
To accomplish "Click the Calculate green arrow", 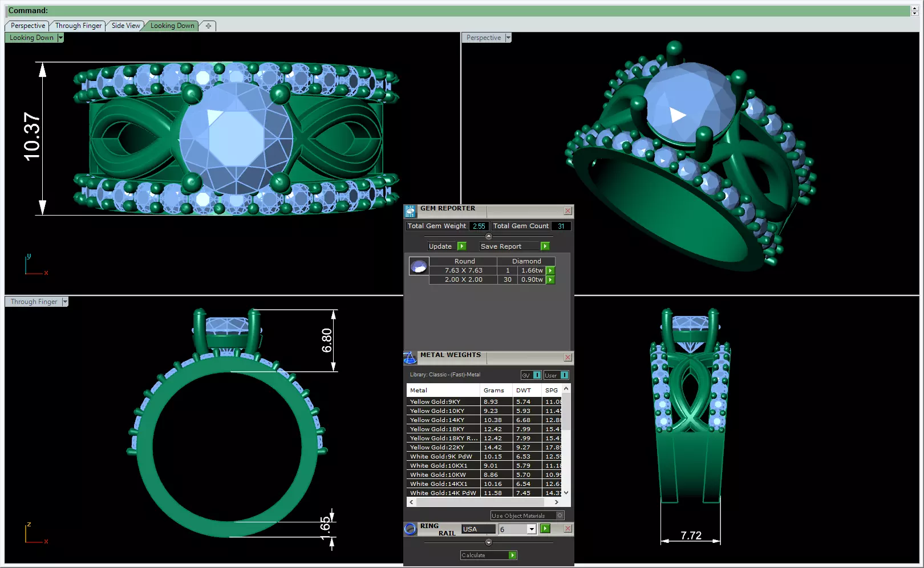I will tap(513, 555).
